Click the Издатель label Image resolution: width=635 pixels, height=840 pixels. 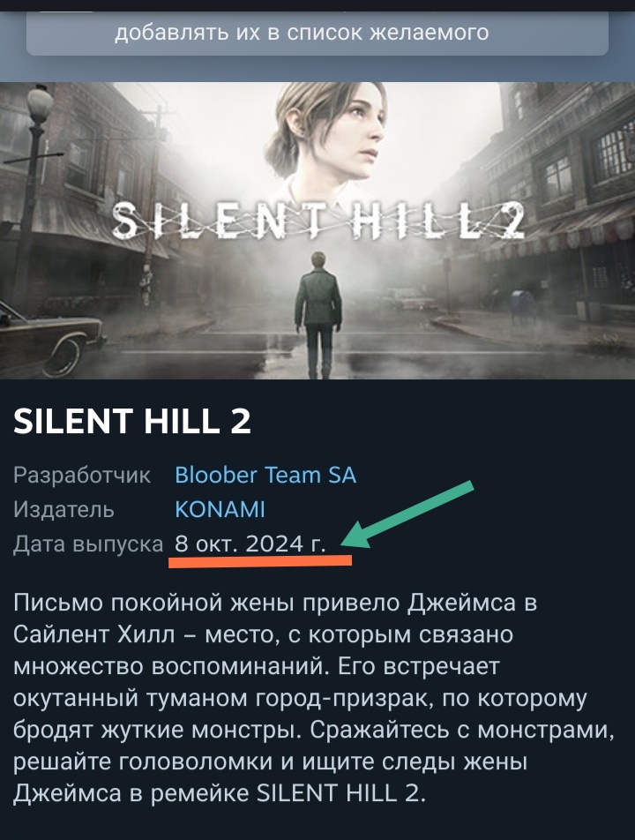[63, 509]
